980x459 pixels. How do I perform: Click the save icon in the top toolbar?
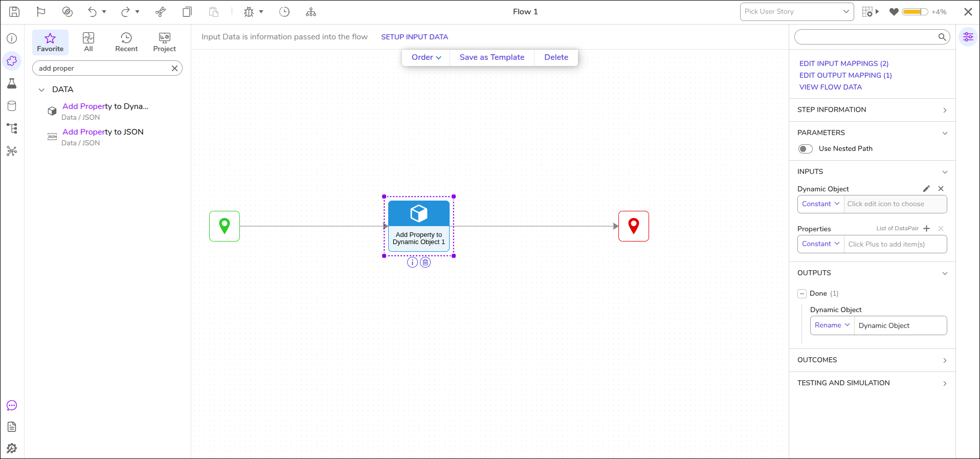pos(14,12)
